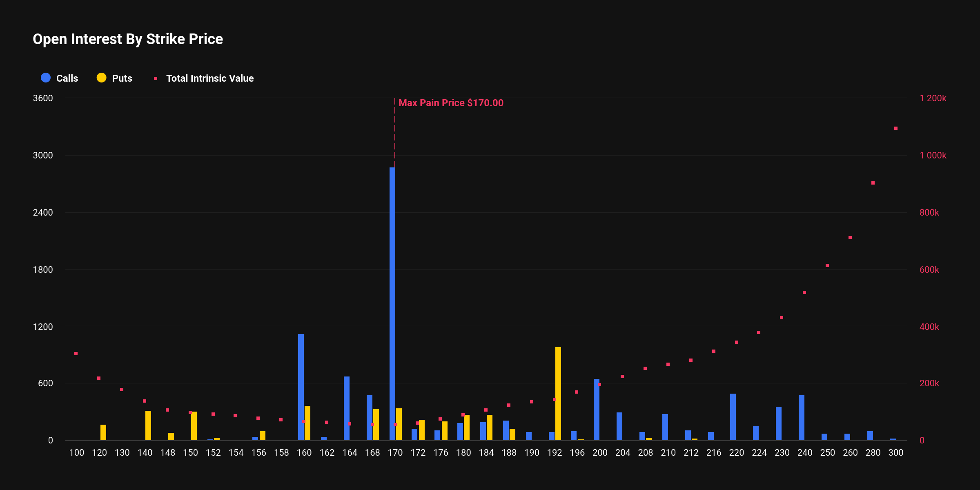Image resolution: width=980 pixels, height=490 pixels.
Task: Click the intrinsic value point at strike 280
Action: pos(873,183)
